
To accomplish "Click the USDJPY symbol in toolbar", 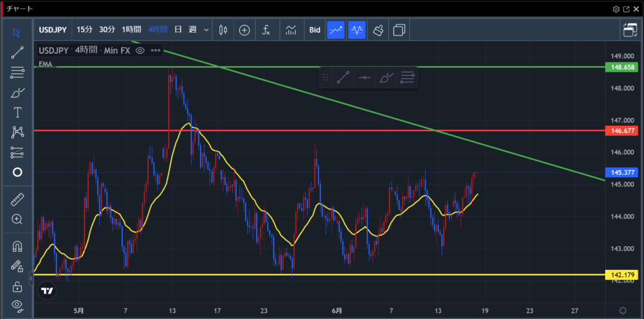I will point(53,30).
